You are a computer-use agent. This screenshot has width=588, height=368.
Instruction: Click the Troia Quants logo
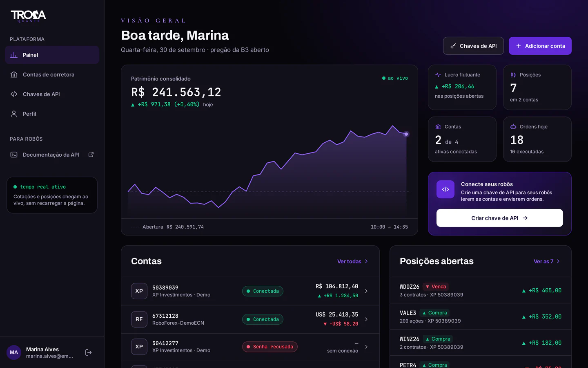pos(28,16)
